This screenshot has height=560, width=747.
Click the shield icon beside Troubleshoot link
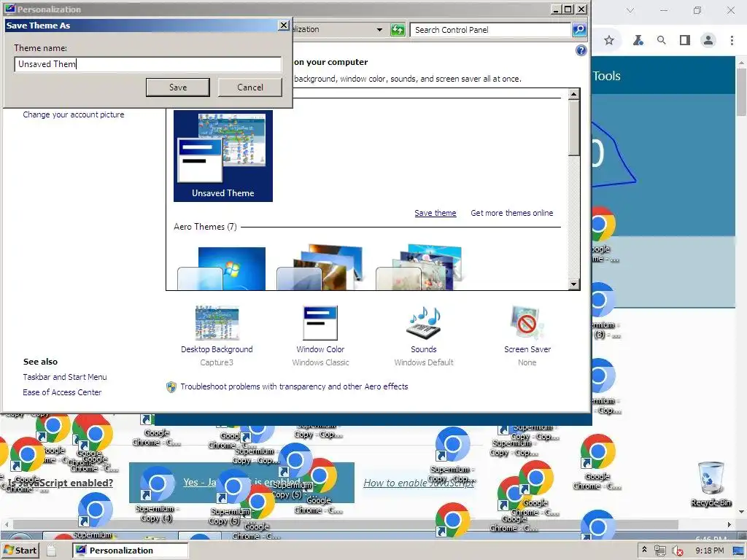click(171, 386)
